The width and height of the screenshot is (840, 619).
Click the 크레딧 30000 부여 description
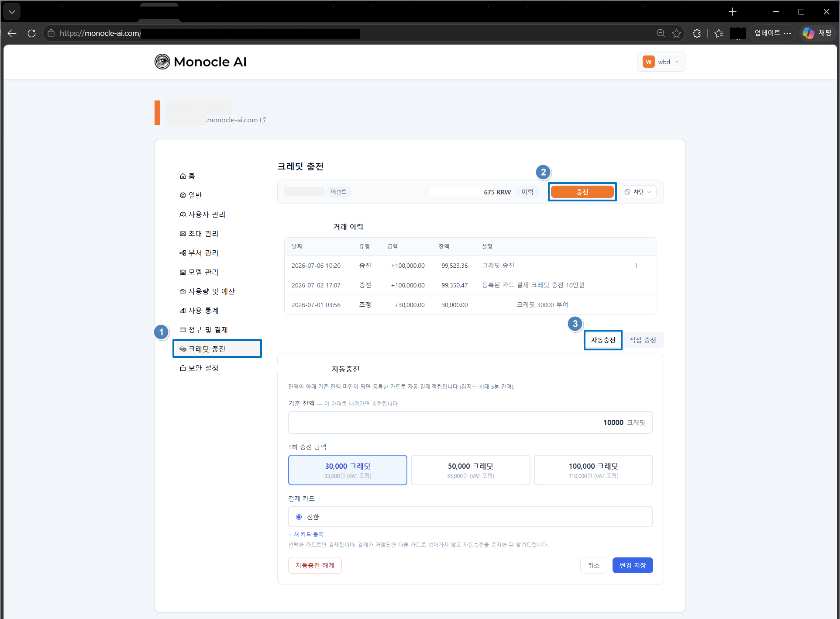(542, 305)
